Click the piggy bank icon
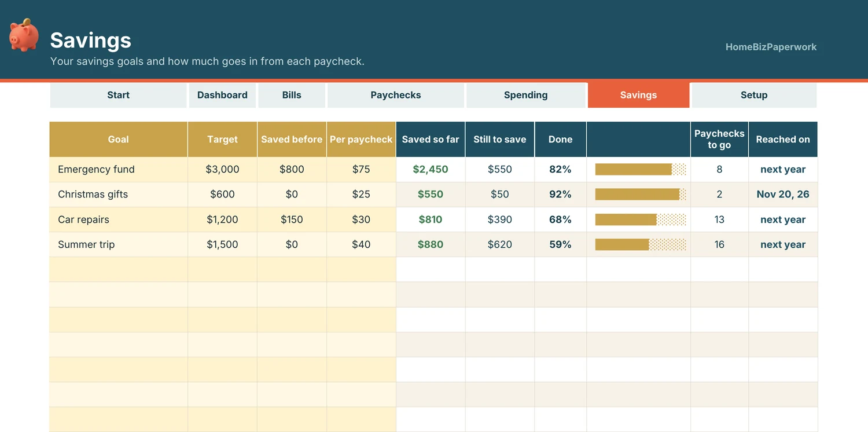 tap(24, 35)
